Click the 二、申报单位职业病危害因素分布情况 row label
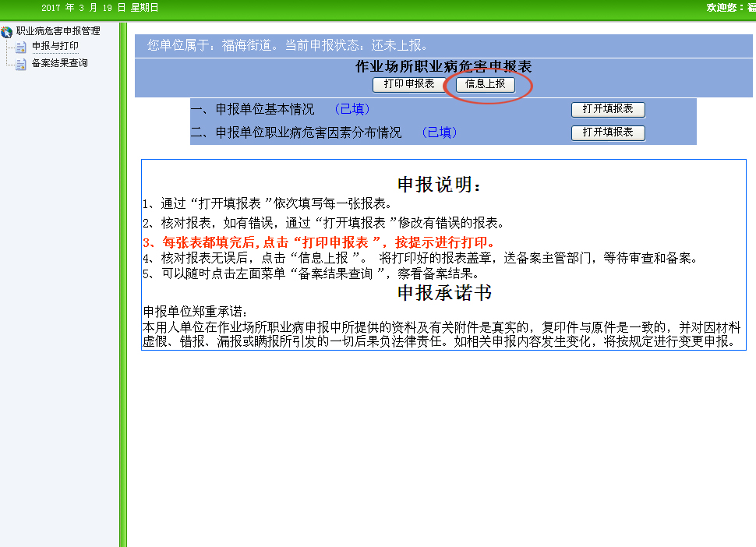 (296, 132)
